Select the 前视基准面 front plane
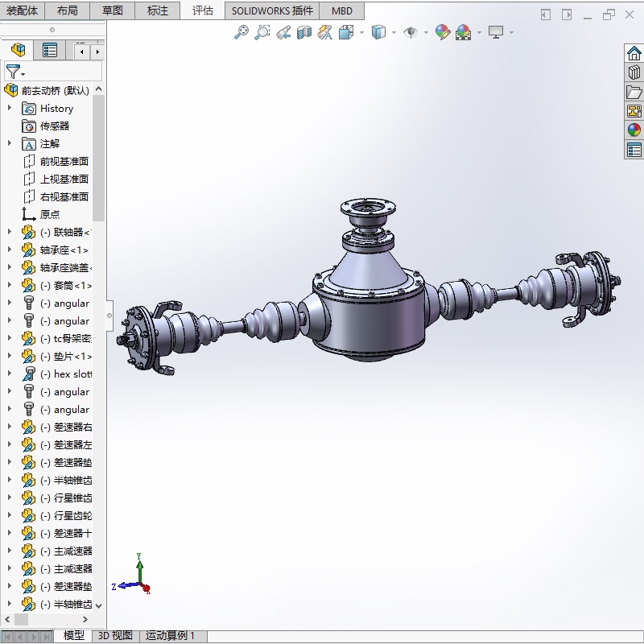Viewport: 644px width, 644px height. (x=64, y=162)
